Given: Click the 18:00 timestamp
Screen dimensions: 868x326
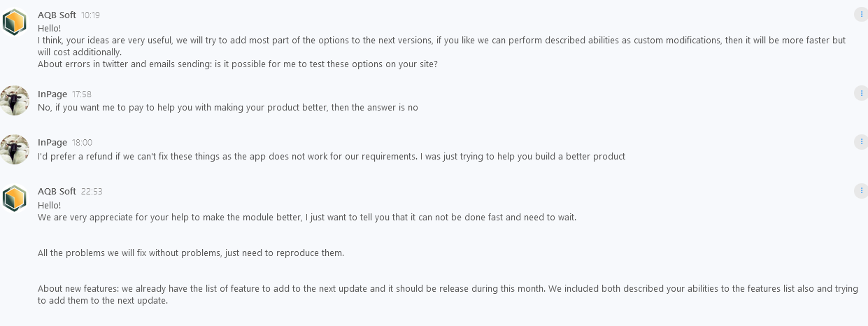Looking at the screenshot, I should 82,143.
